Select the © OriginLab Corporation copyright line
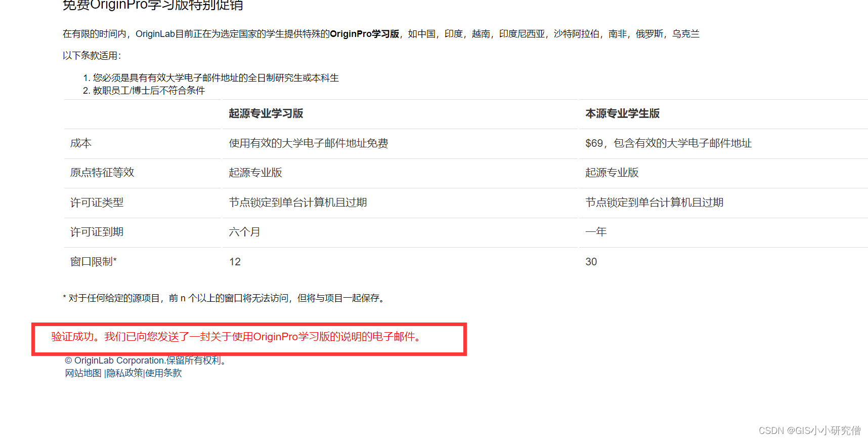The width and height of the screenshot is (868, 440). point(146,361)
